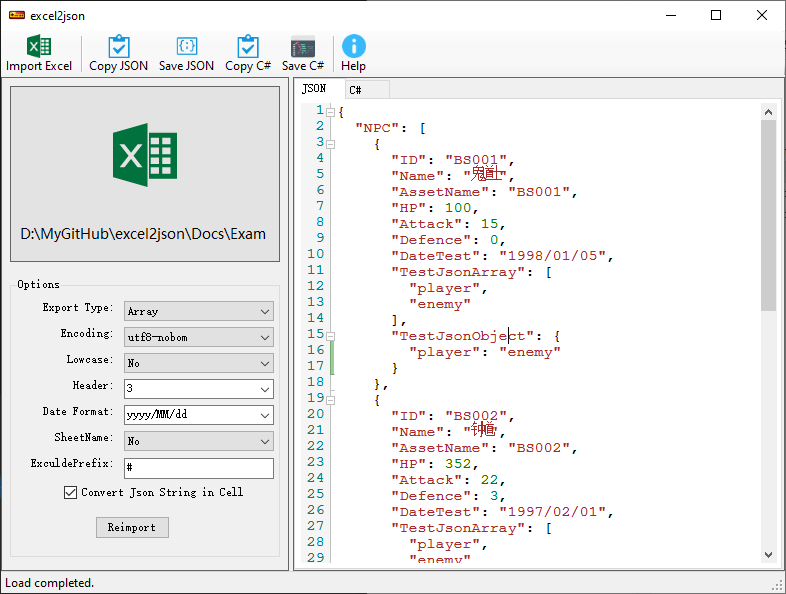Click the "1997/02/01" date string
This screenshot has width=786, height=594.
click(x=553, y=512)
